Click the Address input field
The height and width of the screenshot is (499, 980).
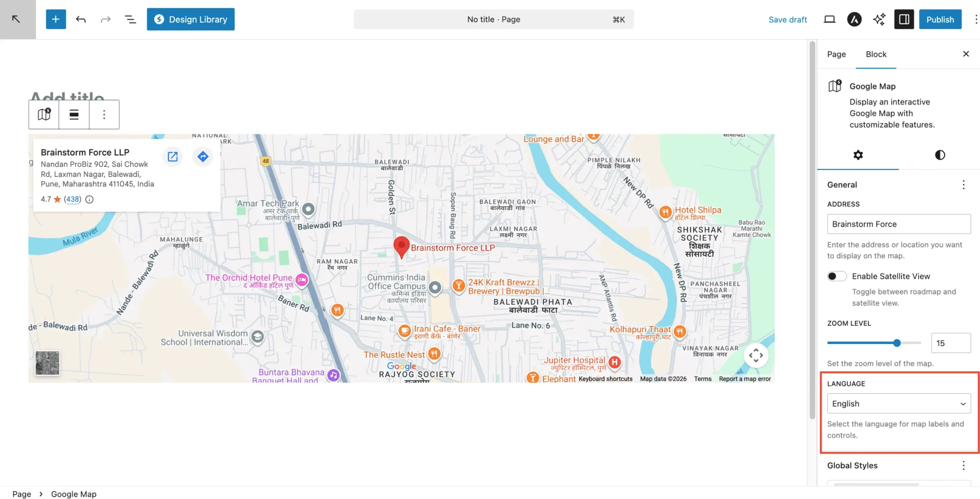[x=899, y=224]
